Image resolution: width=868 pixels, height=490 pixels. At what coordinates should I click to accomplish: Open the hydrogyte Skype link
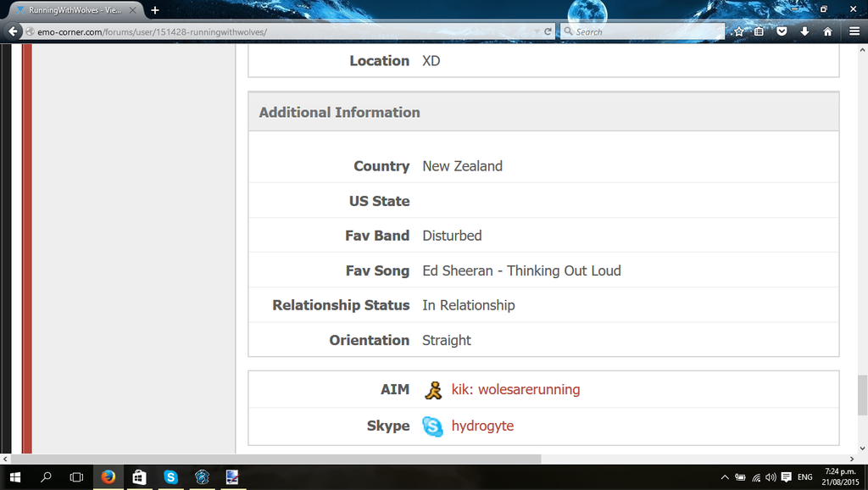point(482,426)
